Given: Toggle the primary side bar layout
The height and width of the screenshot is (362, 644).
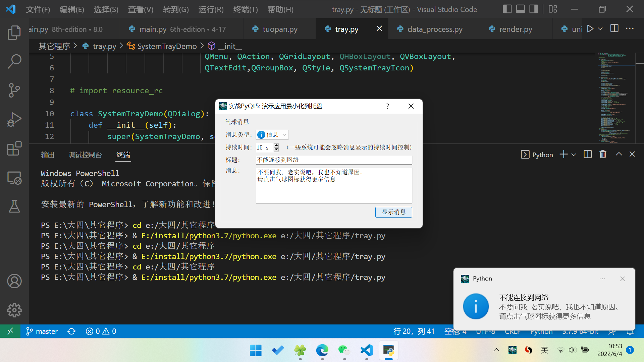Looking at the screenshot, I should [507, 9].
